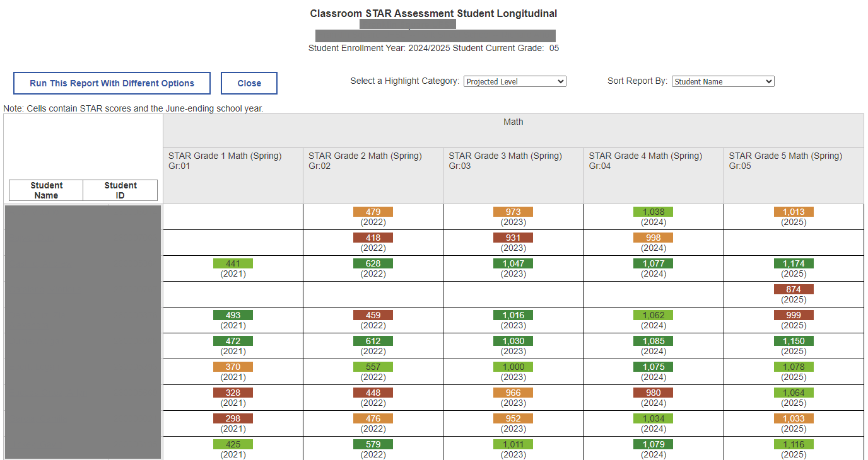The height and width of the screenshot is (460, 868).
Task: Choose the 1,116 score
Action: (x=794, y=444)
